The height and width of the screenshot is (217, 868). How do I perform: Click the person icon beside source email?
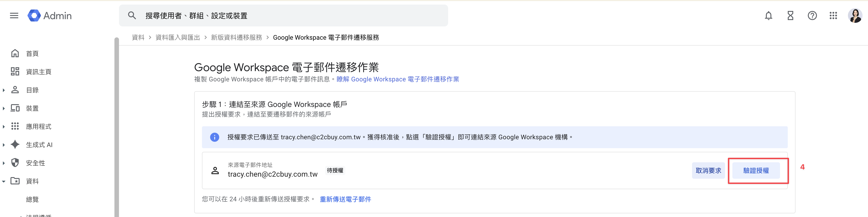point(215,170)
